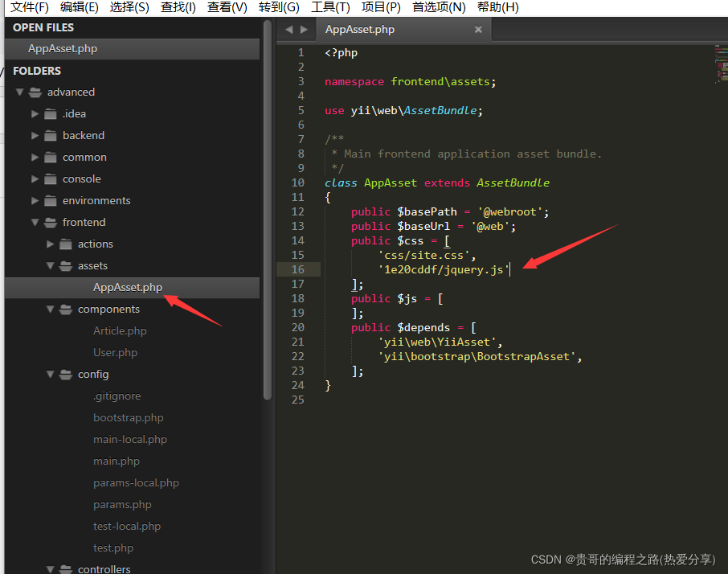Collapse the config folder
Screen dimensions: 728x574
click(x=50, y=375)
